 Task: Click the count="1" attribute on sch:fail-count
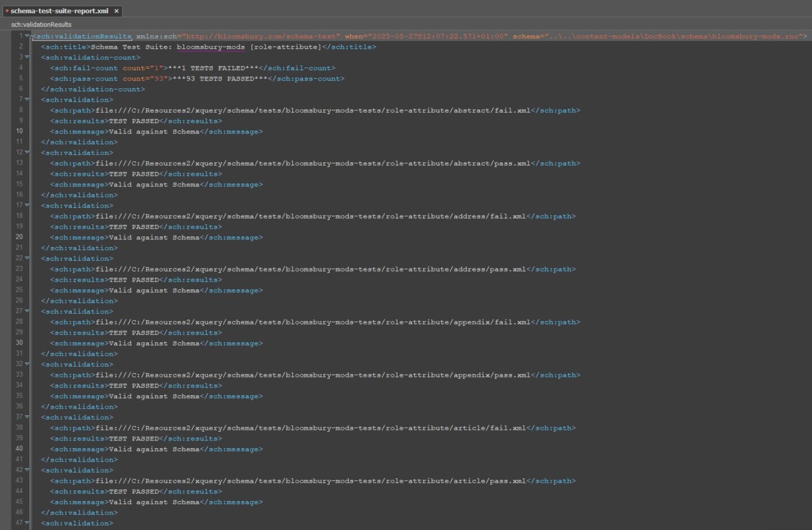tap(143, 68)
